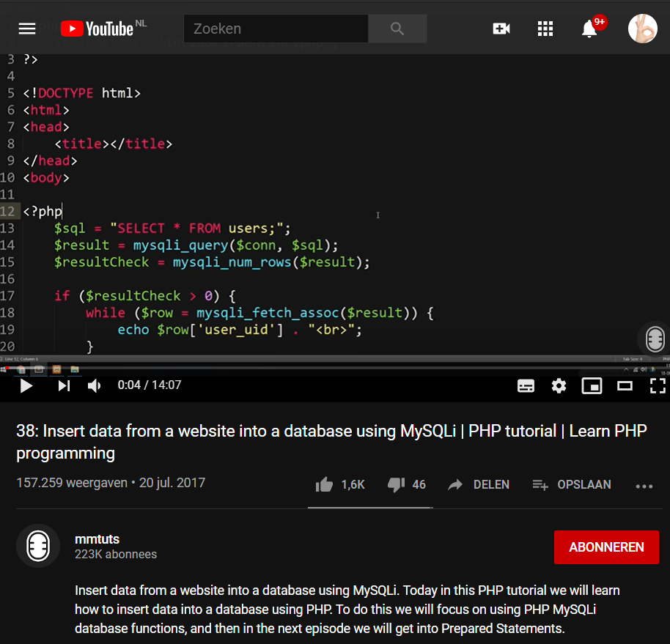Click the mmtuts channel watermark in player
Viewport: 670px width, 644px height.
click(655, 339)
